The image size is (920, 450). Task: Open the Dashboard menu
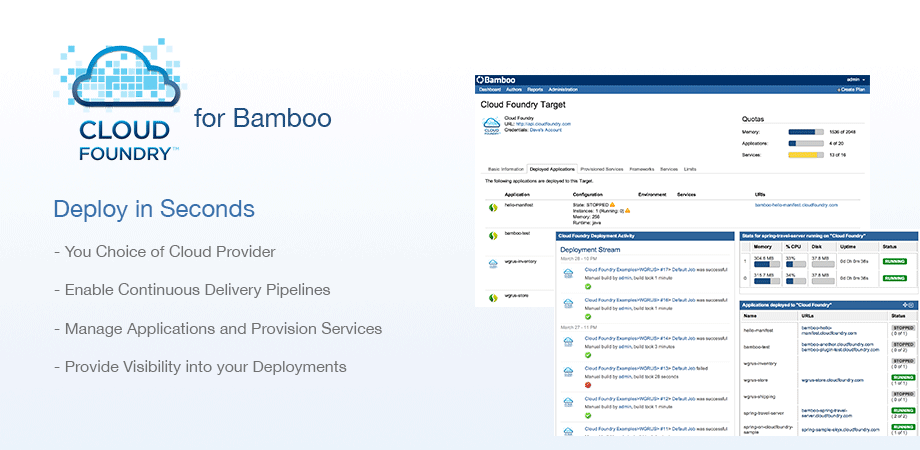(490, 90)
